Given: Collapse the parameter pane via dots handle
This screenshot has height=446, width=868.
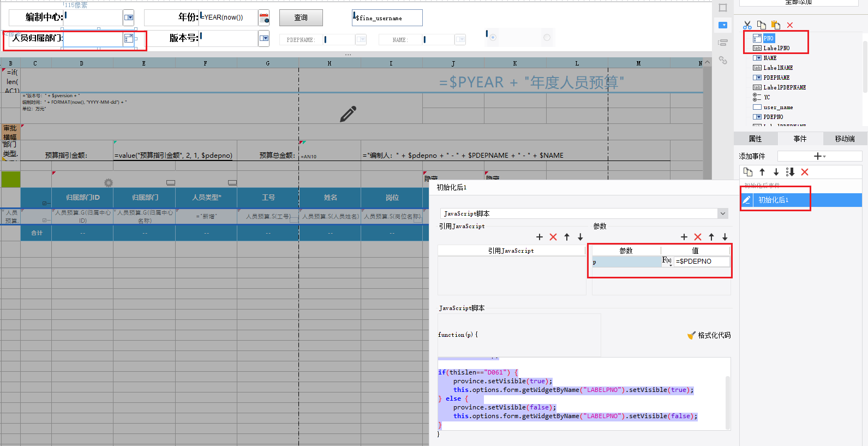Looking at the screenshot, I should [x=348, y=55].
